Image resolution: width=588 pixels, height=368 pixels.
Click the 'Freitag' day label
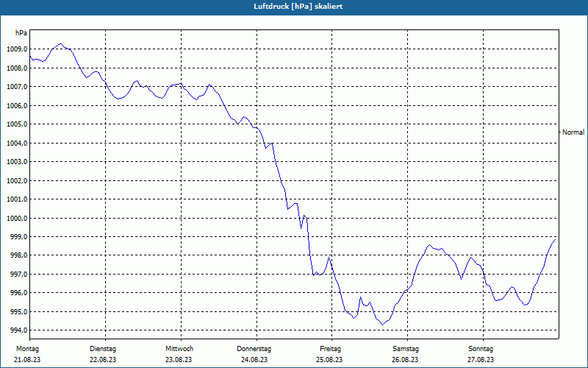(330, 349)
